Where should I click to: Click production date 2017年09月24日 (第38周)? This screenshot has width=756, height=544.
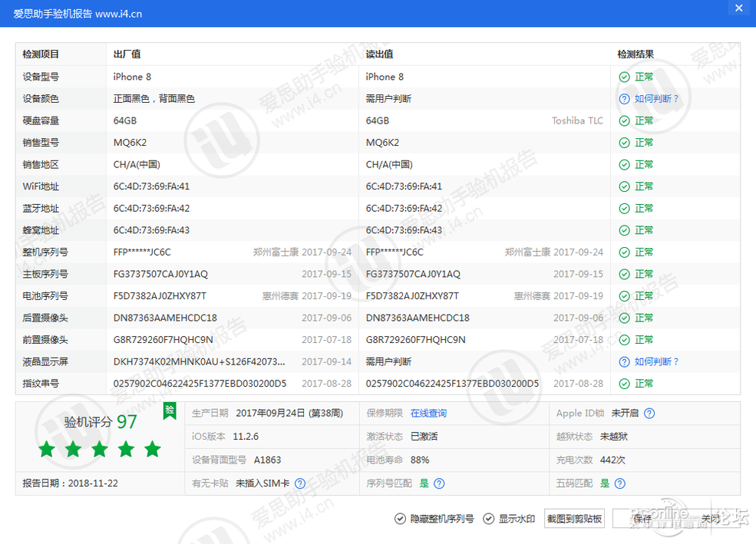pyautogui.click(x=289, y=414)
